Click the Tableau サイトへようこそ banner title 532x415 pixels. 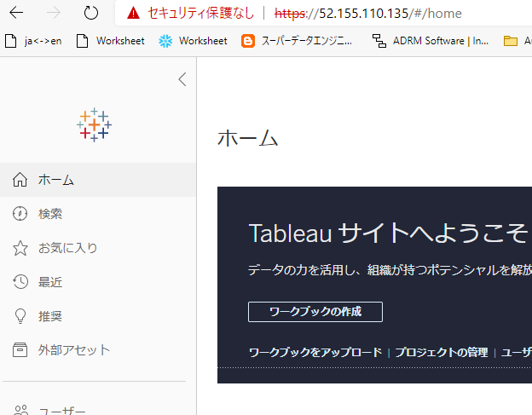click(x=388, y=233)
